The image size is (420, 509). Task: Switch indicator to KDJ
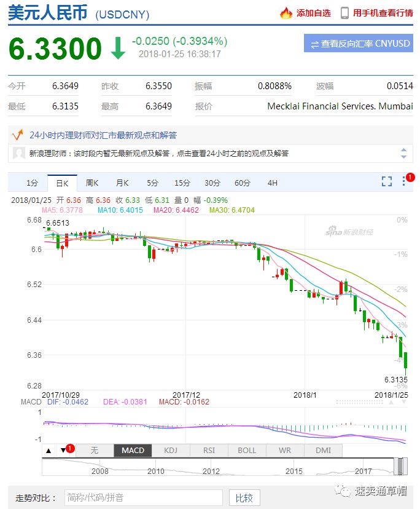[x=171, y=451]
